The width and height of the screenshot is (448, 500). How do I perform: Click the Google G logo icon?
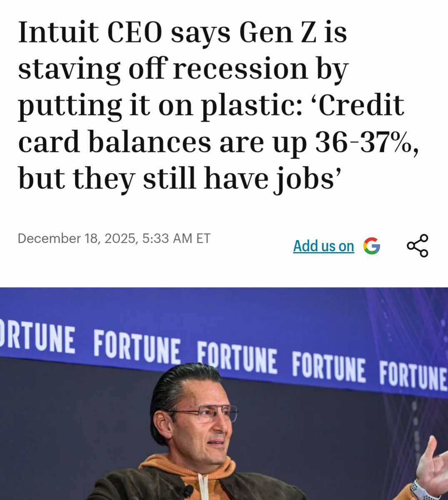(x=371, y=246)
